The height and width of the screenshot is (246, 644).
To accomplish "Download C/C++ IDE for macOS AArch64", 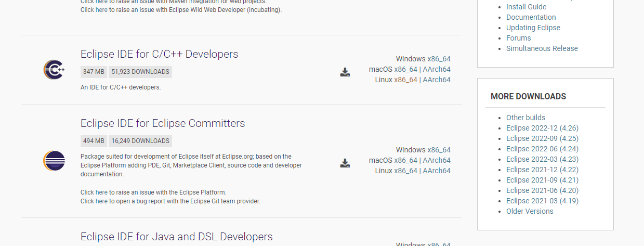I will point(437,69).
